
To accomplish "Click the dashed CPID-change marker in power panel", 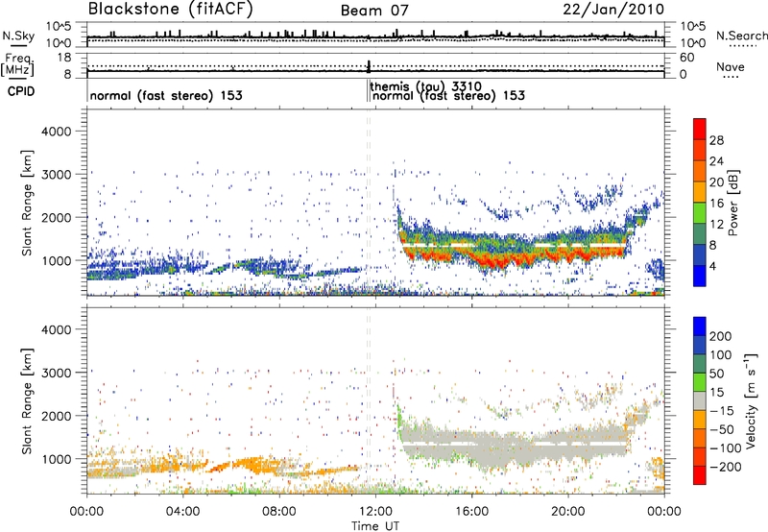I will tap(369, 203).
